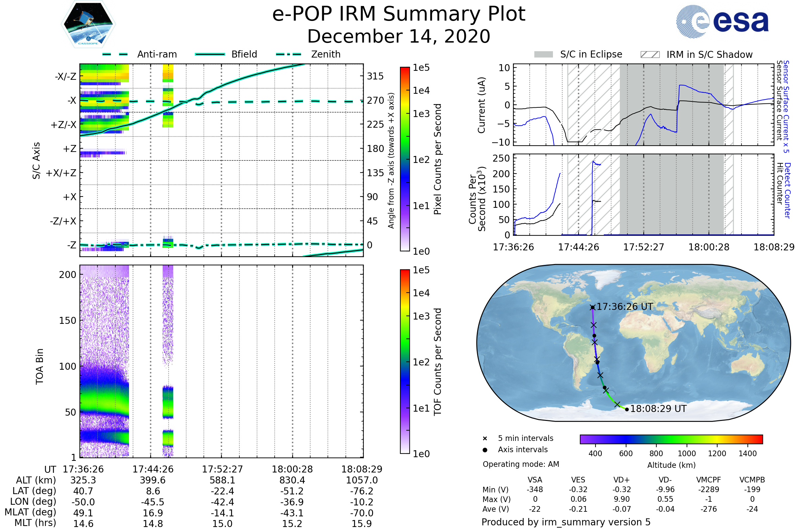Click the 5 min intervals cross marker
798x532 pixels.
485,439
